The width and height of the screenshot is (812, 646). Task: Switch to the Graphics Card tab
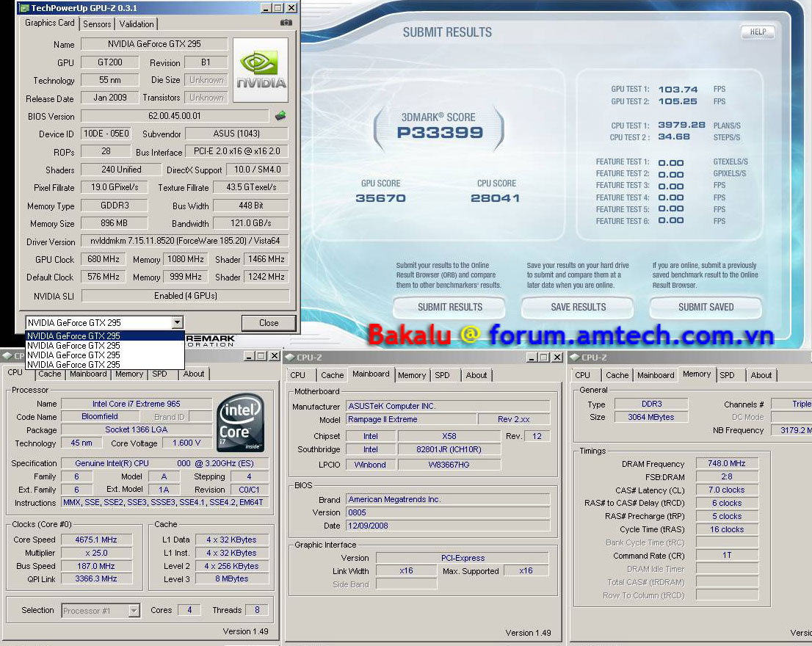[50, 23]
